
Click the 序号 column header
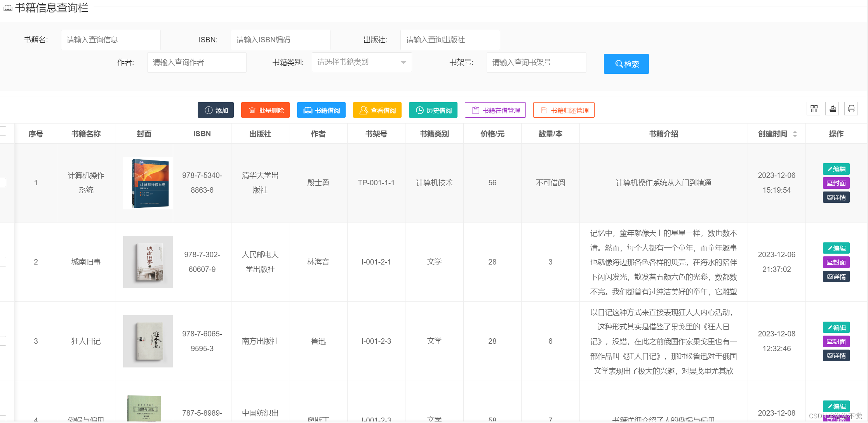pos(36,134)
